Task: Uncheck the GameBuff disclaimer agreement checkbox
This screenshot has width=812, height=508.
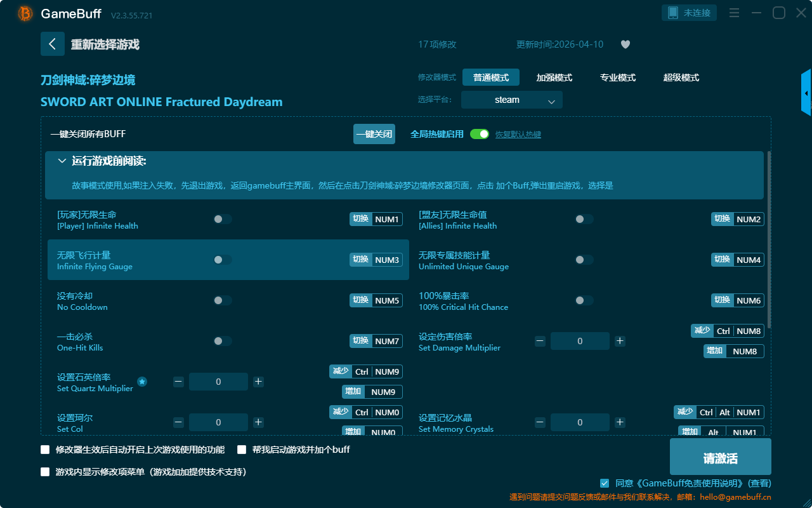Action: pos(605,483)
